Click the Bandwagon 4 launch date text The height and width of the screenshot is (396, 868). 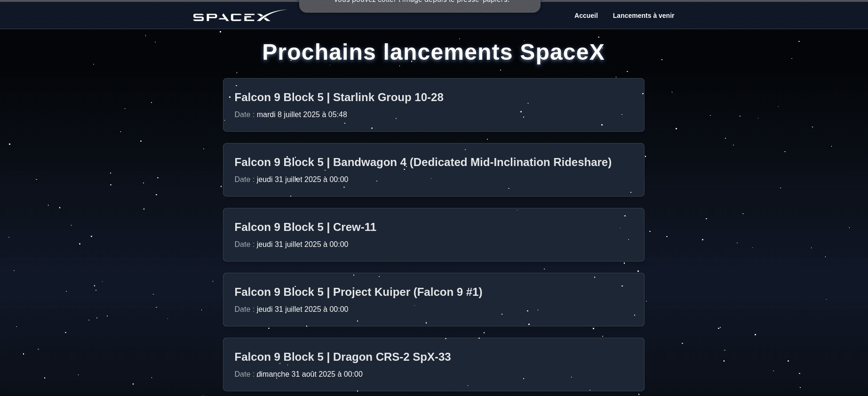(x=291, y=179)
